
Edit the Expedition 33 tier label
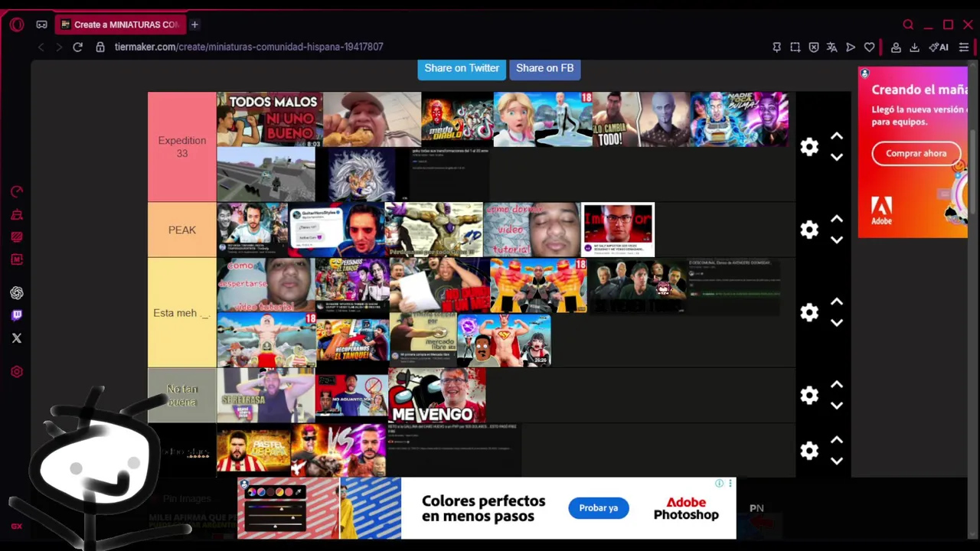click(182, 147)
